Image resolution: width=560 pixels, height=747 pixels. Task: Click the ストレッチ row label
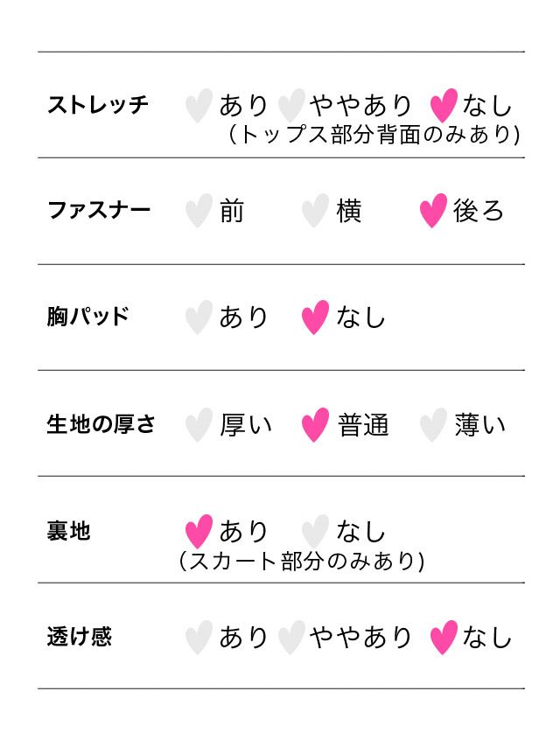(98, 105)
